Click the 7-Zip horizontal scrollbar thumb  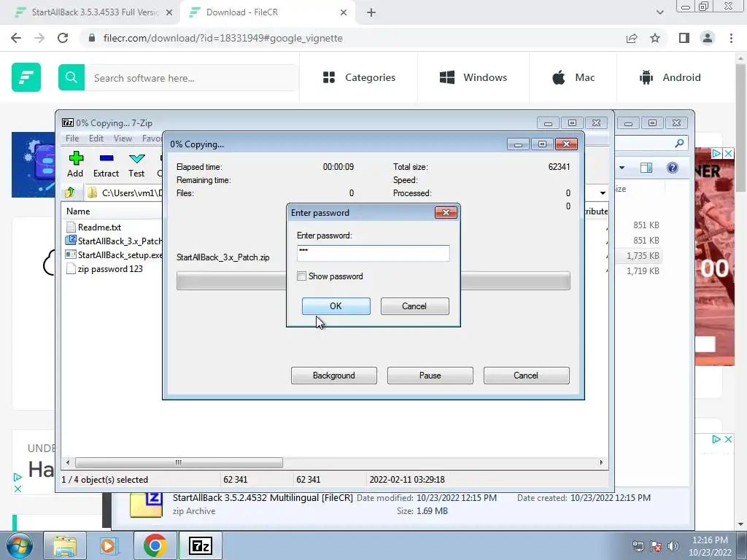coord(179,462)
